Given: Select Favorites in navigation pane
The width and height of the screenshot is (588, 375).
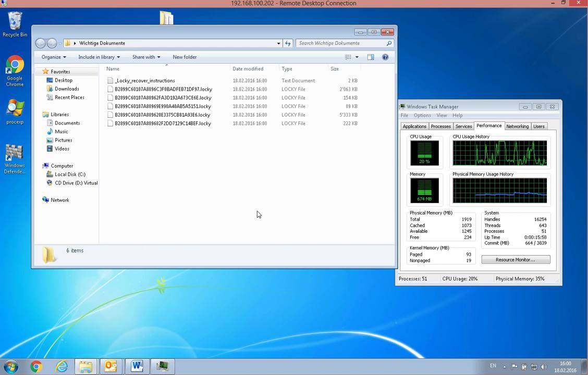Looking at the screenshot, I should (x=60, y=71).
